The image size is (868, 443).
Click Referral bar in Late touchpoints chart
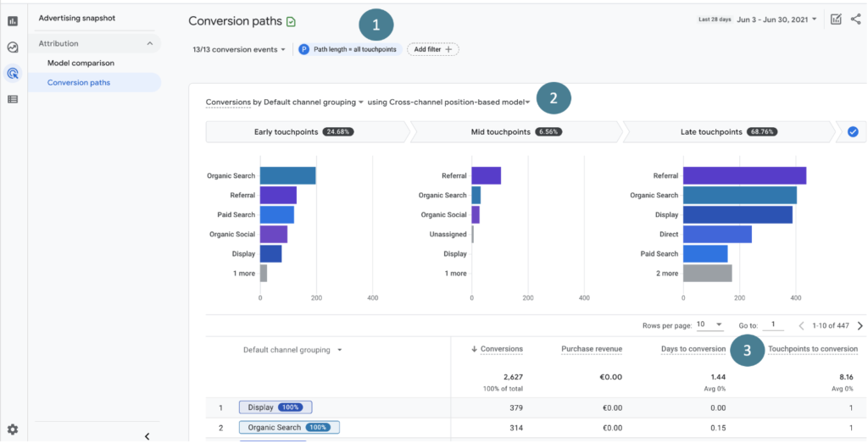tap(744, 175)
